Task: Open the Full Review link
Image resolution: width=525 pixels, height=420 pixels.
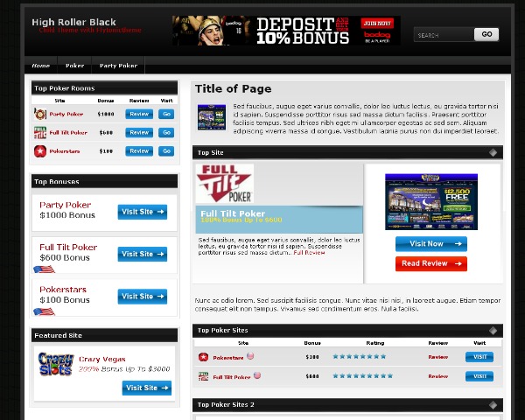Action: tap(309, 253)
